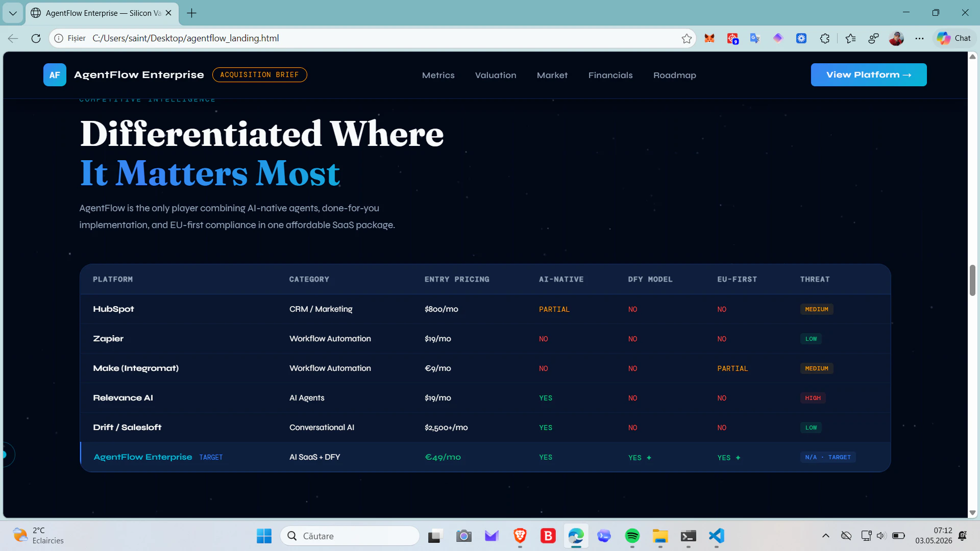Click the partially hidden circle widget at left edge
980x551 pixels.
tap(7, 455)
